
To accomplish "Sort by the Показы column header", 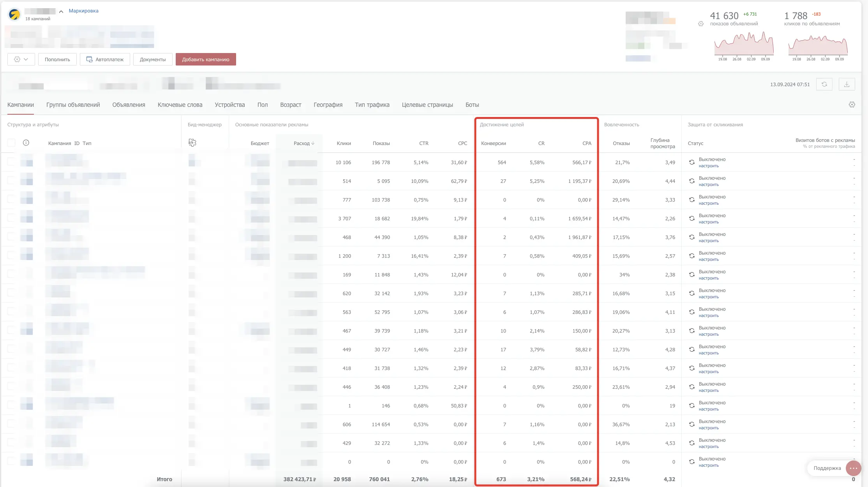I will [381, 143].
